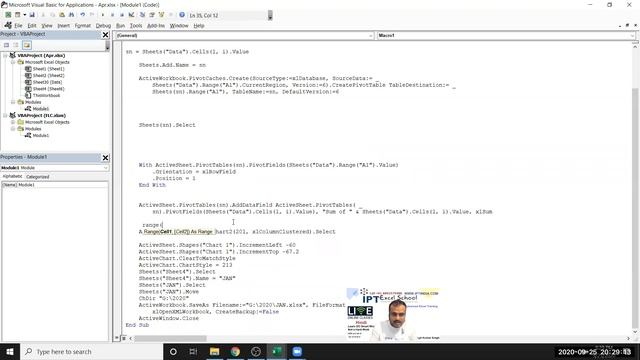640x360 pixels.
Task: Open the Run menu
Action: [120, 25]
